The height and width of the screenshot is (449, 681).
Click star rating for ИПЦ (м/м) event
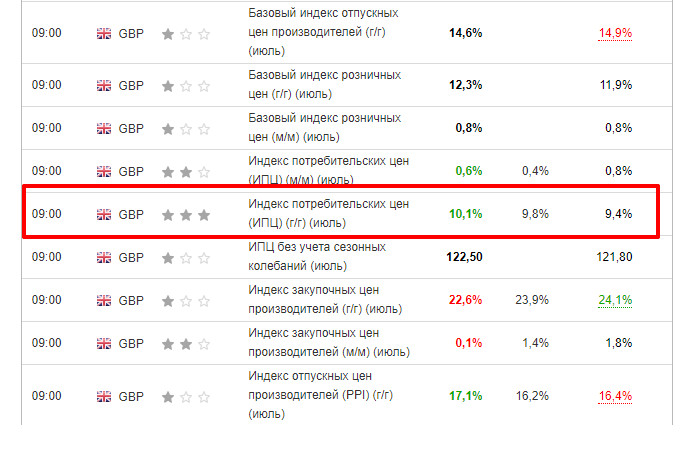coord(186,171)
